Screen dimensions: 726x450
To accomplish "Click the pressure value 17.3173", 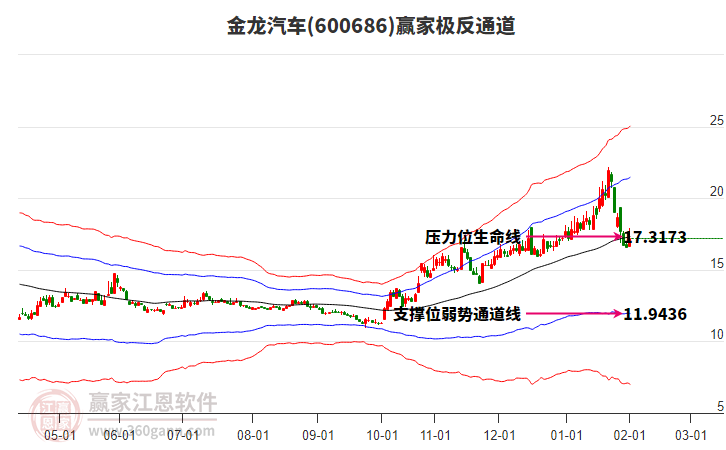I will 655,237.
